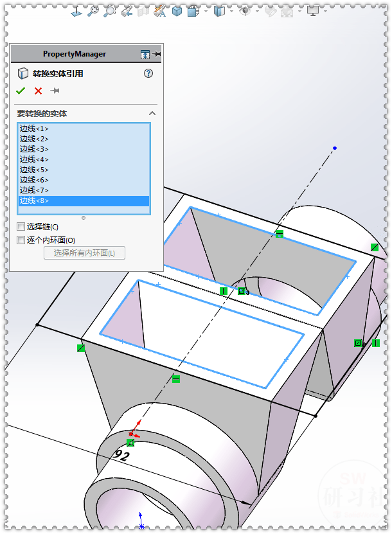The image size is (392, 534).
Task: Click the PropertyManager auto-collapse icon
Action: [145, 54]
